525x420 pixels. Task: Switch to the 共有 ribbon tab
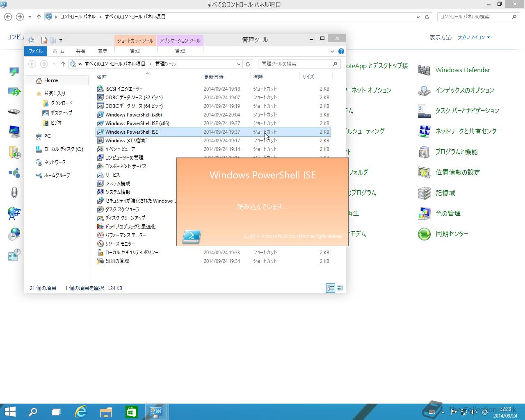tap(80, 51)
